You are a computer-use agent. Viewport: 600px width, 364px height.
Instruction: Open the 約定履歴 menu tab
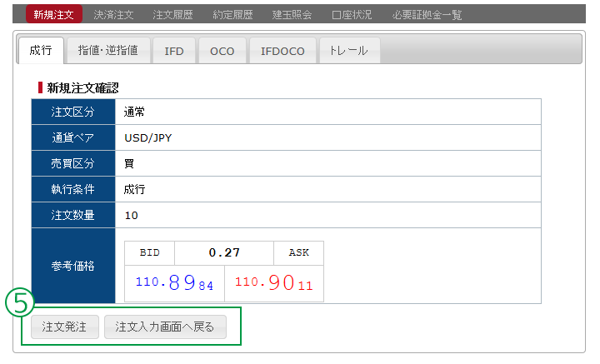(x=232, y=14)
